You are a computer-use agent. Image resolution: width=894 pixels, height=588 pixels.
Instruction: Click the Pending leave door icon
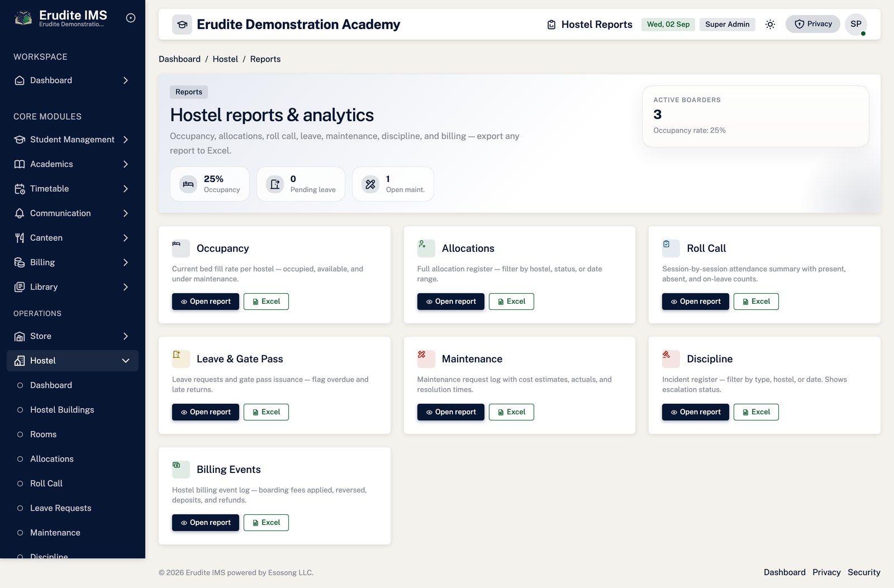point(275,184)
